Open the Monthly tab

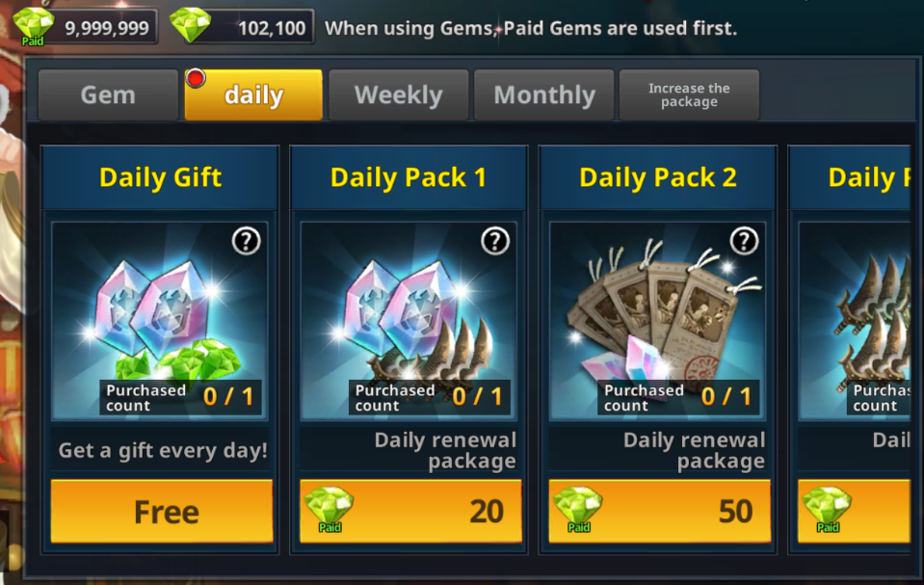[x=544, y=95]
